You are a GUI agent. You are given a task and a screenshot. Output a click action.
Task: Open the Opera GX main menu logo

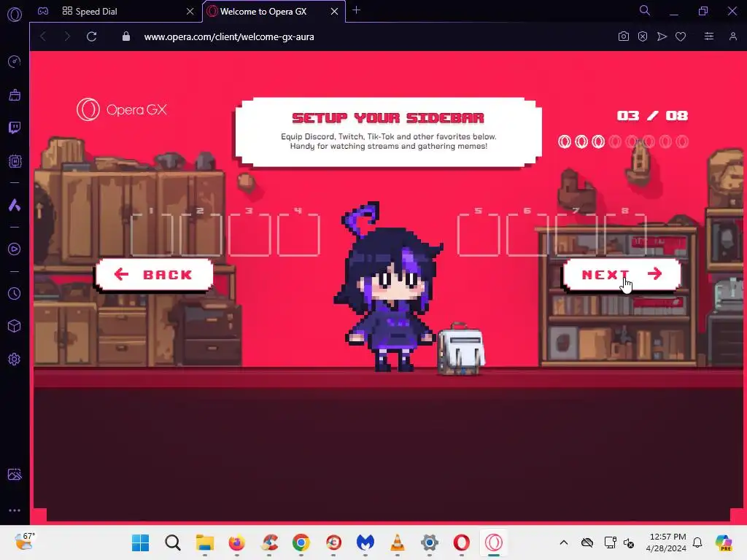[15, 15]
